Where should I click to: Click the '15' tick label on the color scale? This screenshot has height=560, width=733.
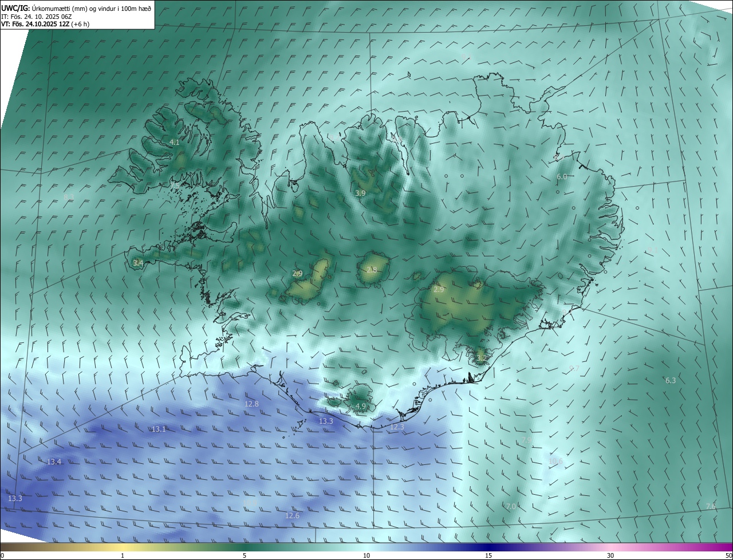pos(488,555)
